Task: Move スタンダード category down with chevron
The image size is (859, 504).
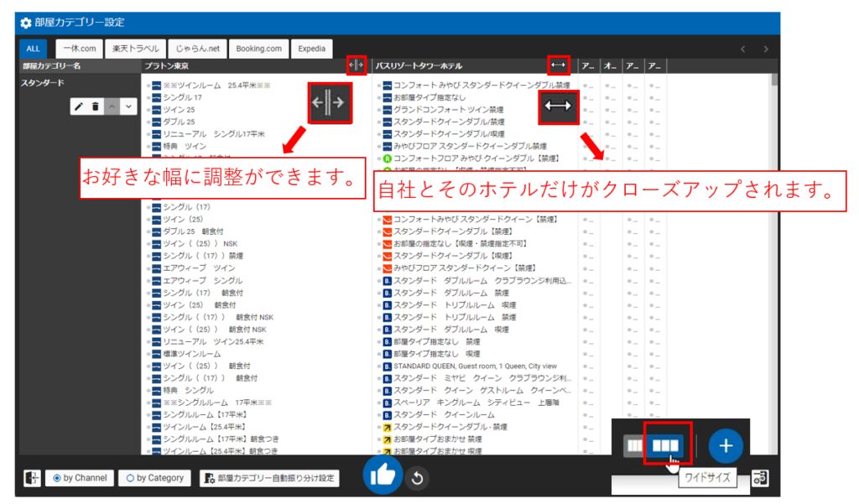Action: point(127,107)
